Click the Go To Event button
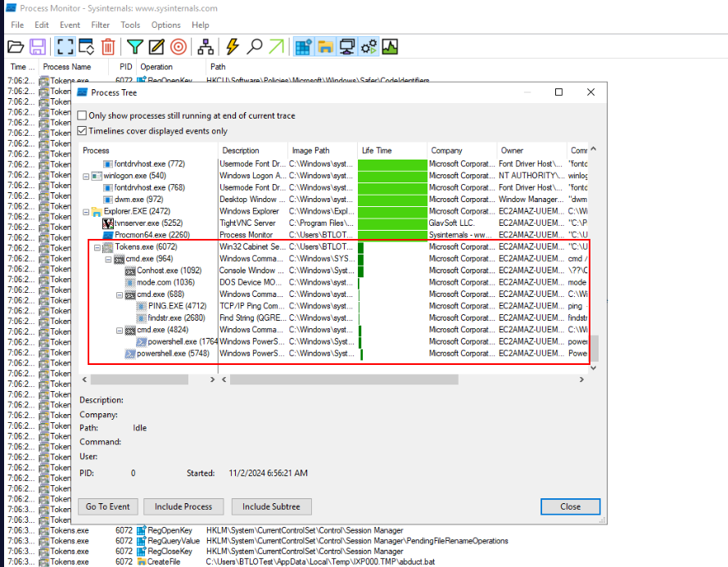This screenshot has height=567, width=728. coord(108,506)
